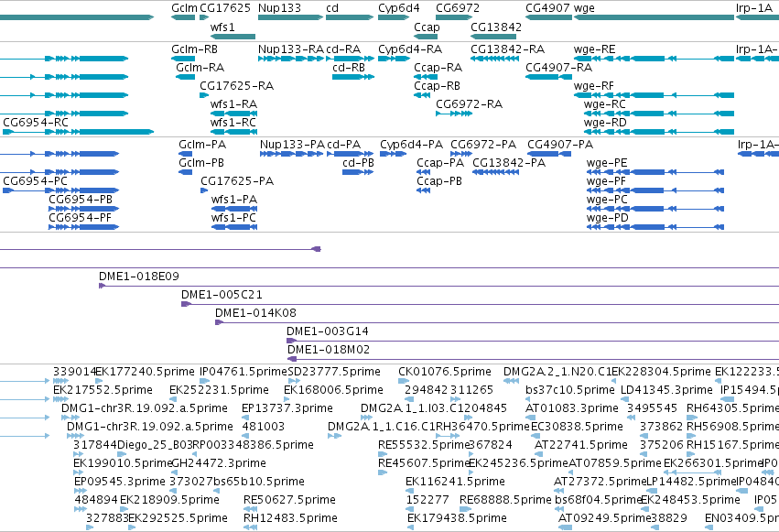Click the Cyp6d4 gene label
Image resolution: width=779 pixels, height=532 pixels.
(x=399, y=8)
